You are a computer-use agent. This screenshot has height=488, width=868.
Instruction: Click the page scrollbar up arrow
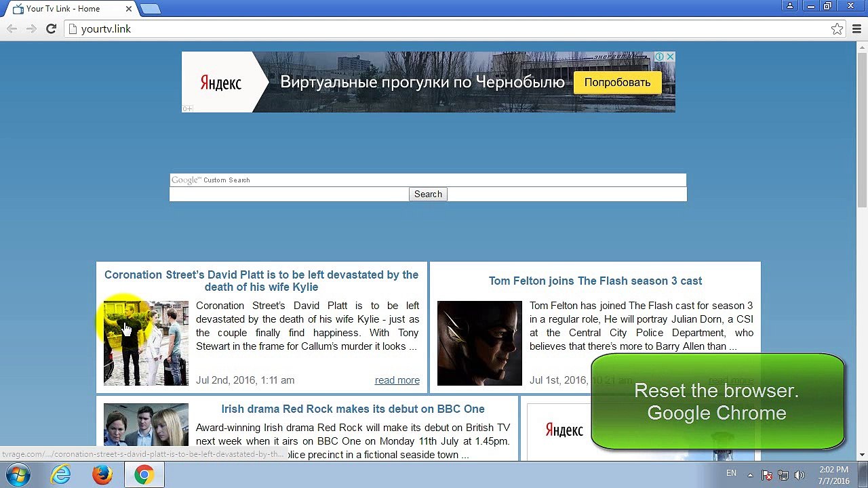point(862,48)
